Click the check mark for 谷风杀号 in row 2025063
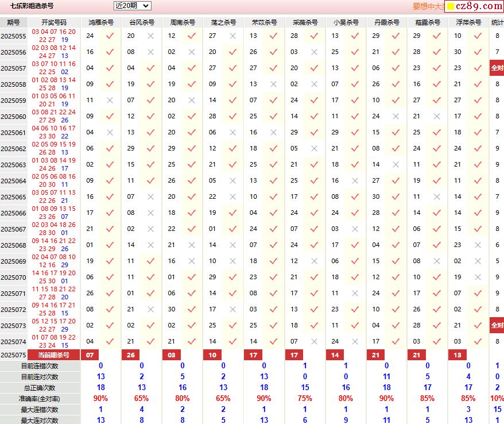 point(151,164)
